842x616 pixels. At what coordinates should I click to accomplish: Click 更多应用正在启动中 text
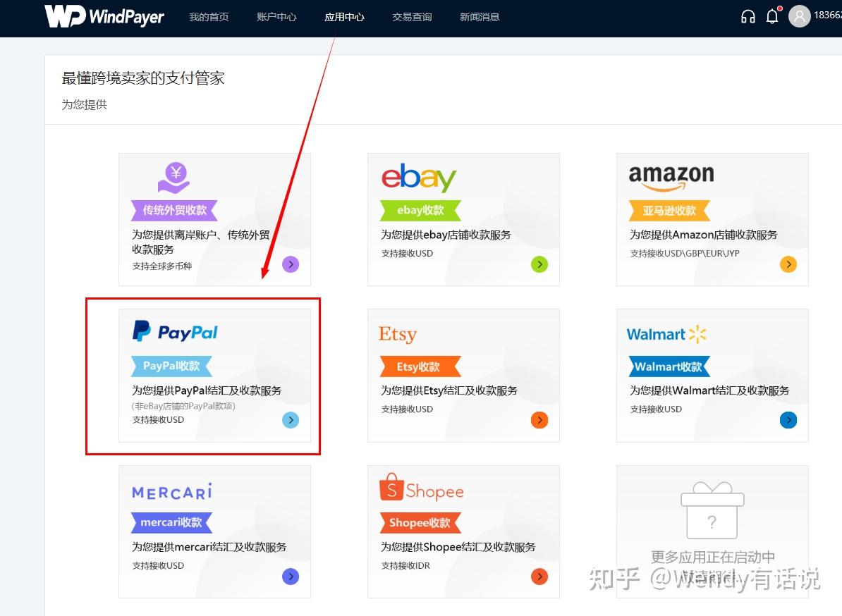712,557
